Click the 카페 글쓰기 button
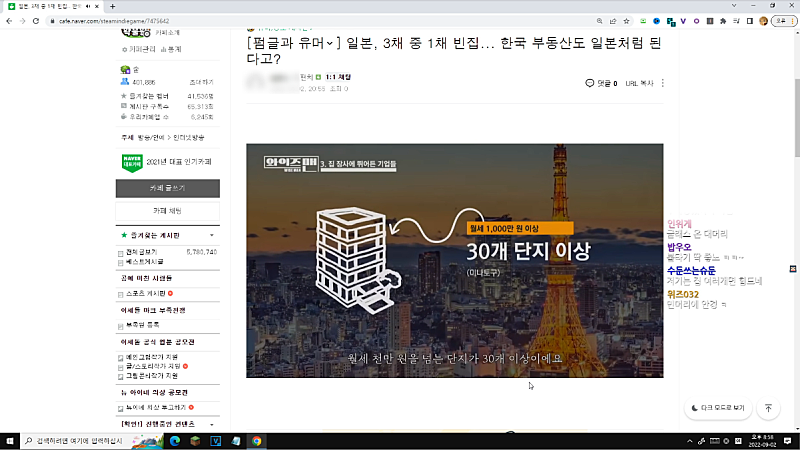This screenshot has width=800, height=450. coord(167,188)
